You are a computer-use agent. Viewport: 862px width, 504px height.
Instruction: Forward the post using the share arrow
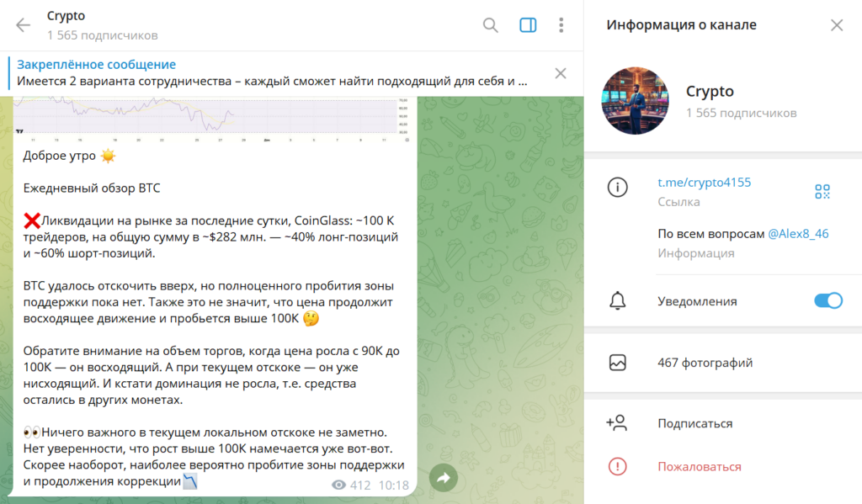[x=443, y=478]
